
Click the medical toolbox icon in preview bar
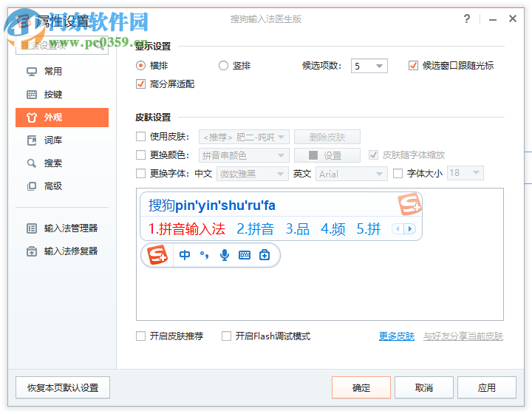click(265, 255)
